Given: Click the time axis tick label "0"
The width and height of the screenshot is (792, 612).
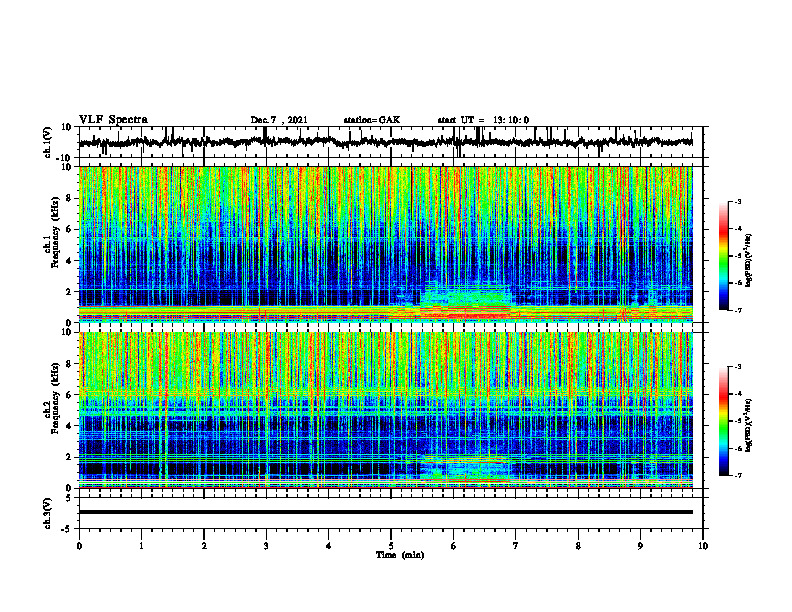Looking at the screenshot, I should coord(79,546).
